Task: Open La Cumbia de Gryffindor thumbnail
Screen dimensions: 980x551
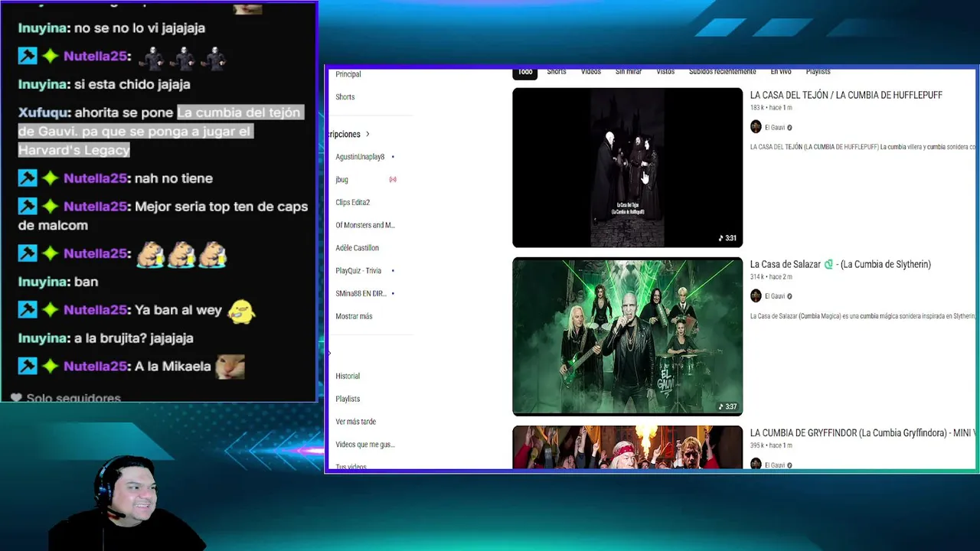Action: 627,447
